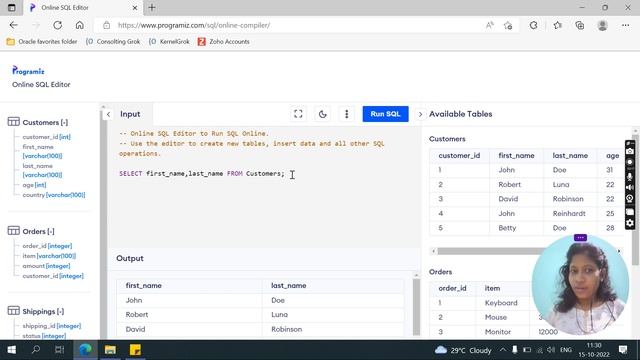Click Reinhardt cell in Customers table
This screenshot has height=360, width=640.
pos(569,213)
